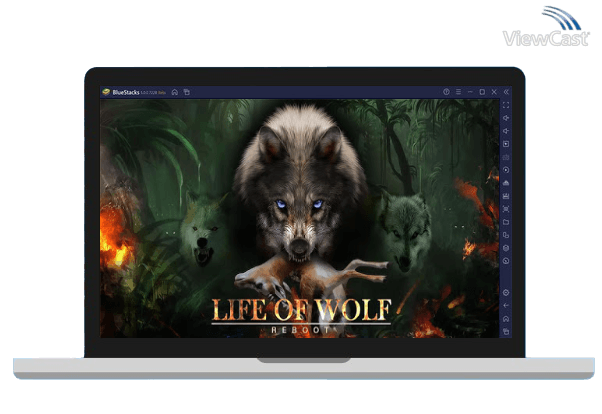Open BlueStacks settings gear icon

click(x=506, y=293)
